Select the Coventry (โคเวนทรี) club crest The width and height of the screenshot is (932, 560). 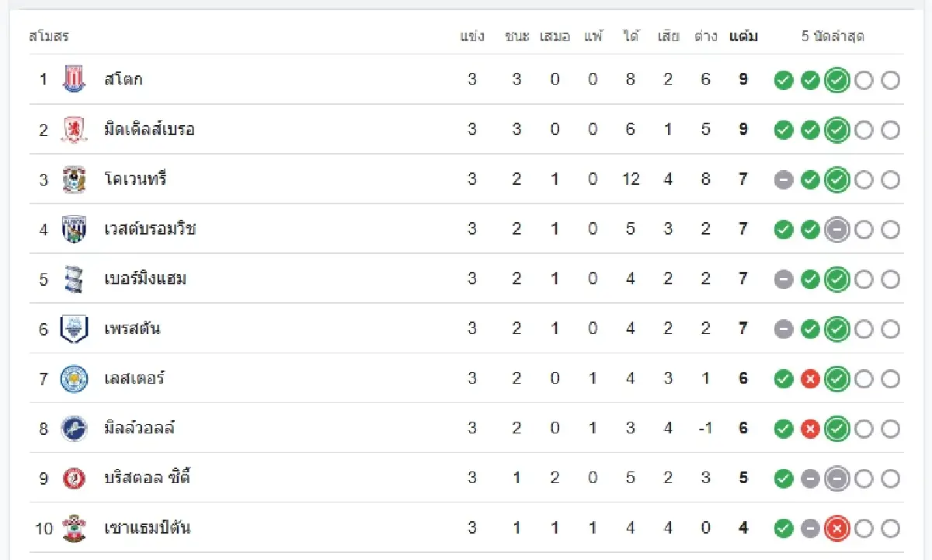73,179
